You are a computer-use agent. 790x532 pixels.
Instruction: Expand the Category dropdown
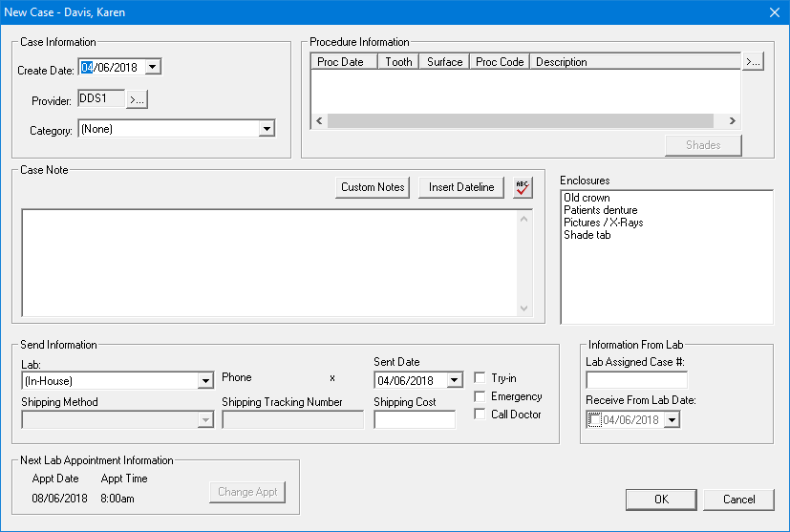click(x=267, y=129)
